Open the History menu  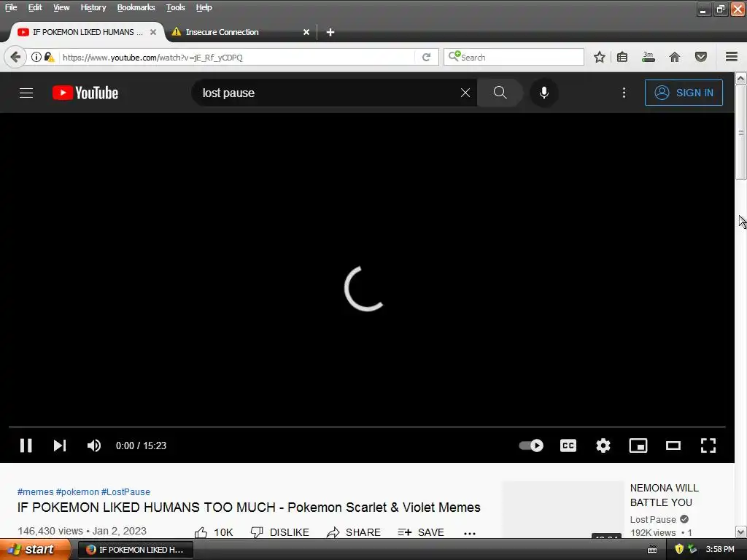[93, 7]
